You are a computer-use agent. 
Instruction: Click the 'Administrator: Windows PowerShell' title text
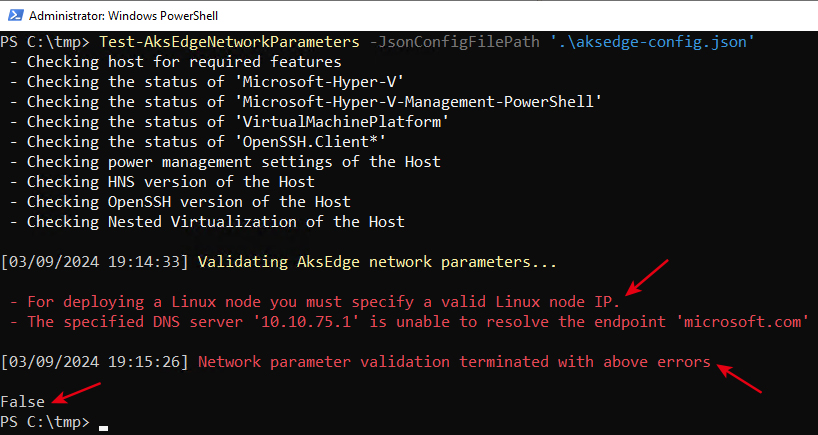[x=123, y=16]
